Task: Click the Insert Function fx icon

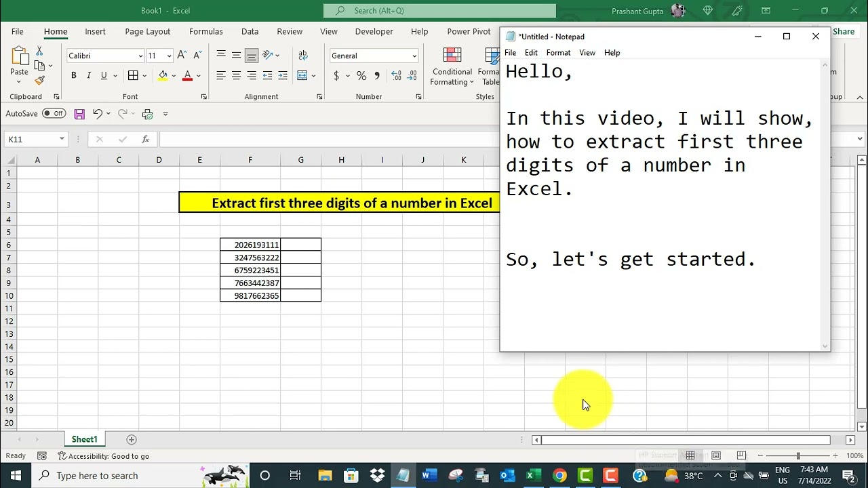Action: pyautogui.click(x=145, y=139)
